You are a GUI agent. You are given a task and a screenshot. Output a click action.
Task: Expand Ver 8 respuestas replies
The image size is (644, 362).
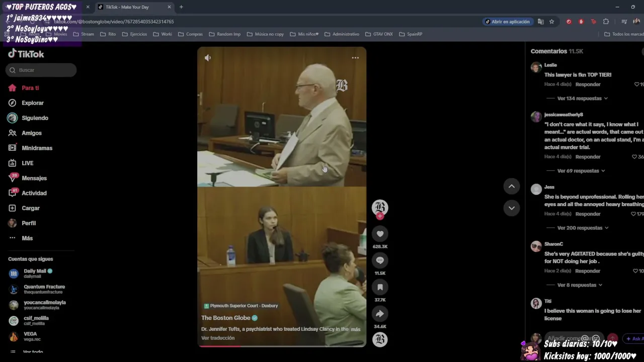point(580,285)
